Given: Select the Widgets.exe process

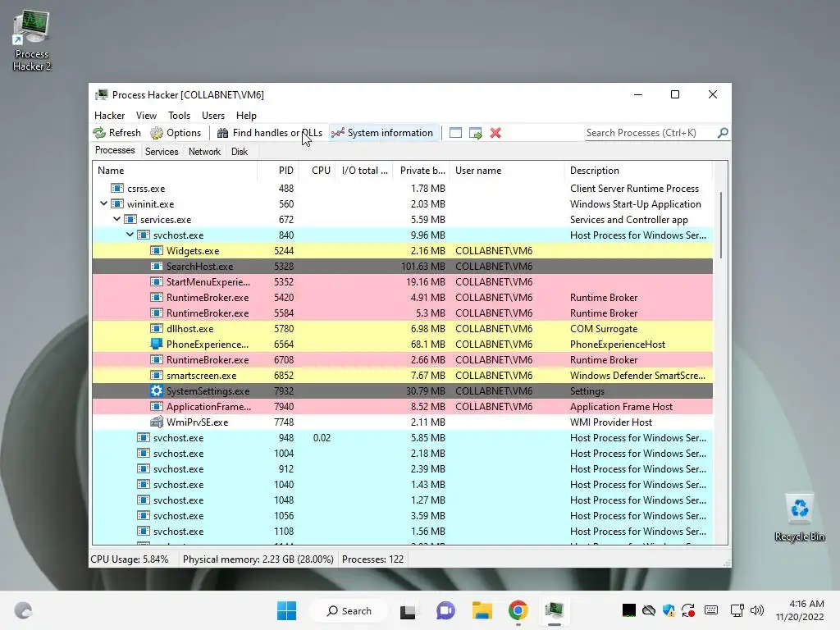Looking at the screenshot, I should [x=402, y=251].
